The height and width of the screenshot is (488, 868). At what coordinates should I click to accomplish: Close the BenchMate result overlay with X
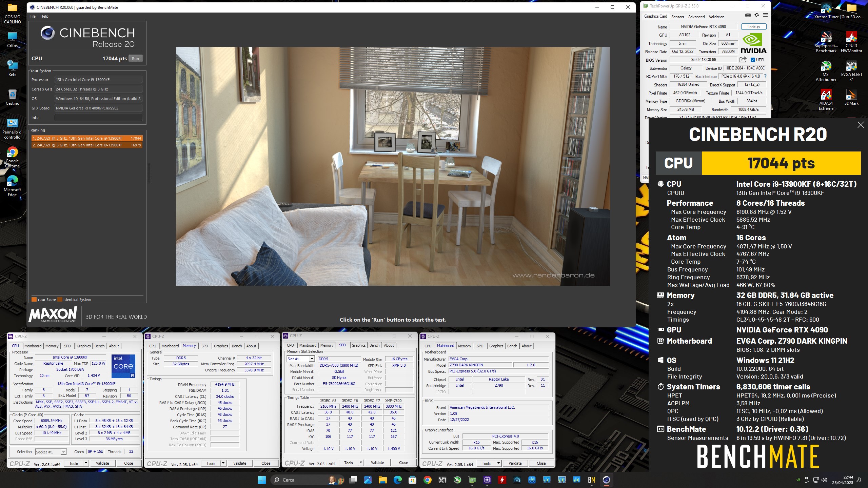[x=861, y=125]
